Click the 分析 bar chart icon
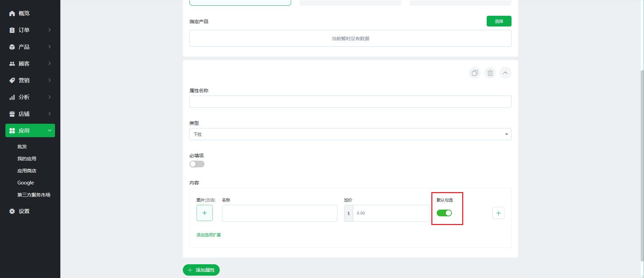 [x=12, y=97]
